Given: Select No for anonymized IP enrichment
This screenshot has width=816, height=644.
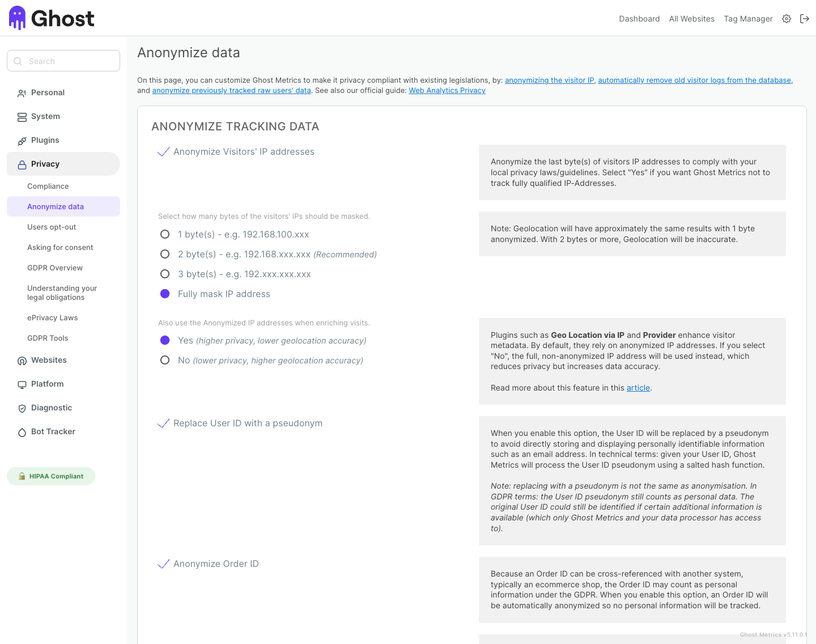Looking at the screenshot, I should pos(165,360).
